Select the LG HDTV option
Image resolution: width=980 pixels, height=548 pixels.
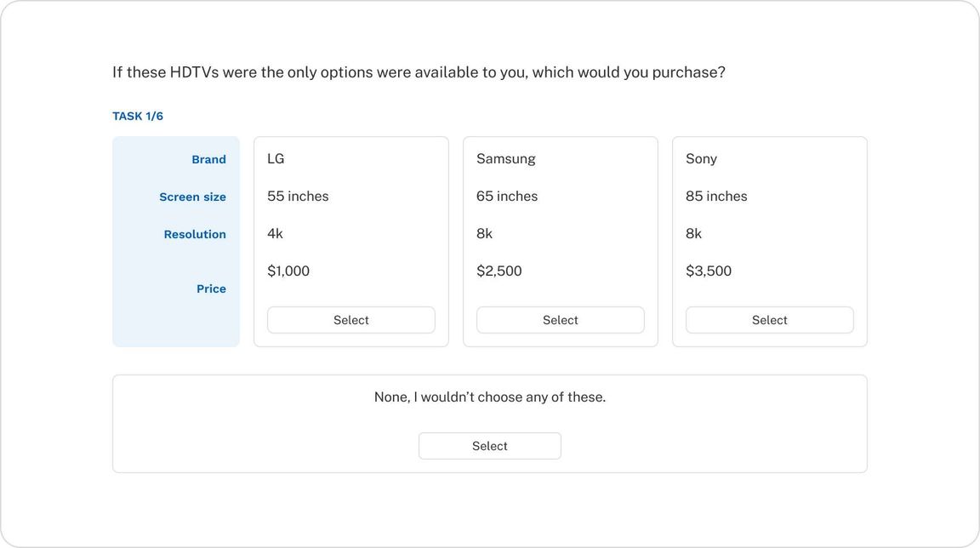point(350,320)
